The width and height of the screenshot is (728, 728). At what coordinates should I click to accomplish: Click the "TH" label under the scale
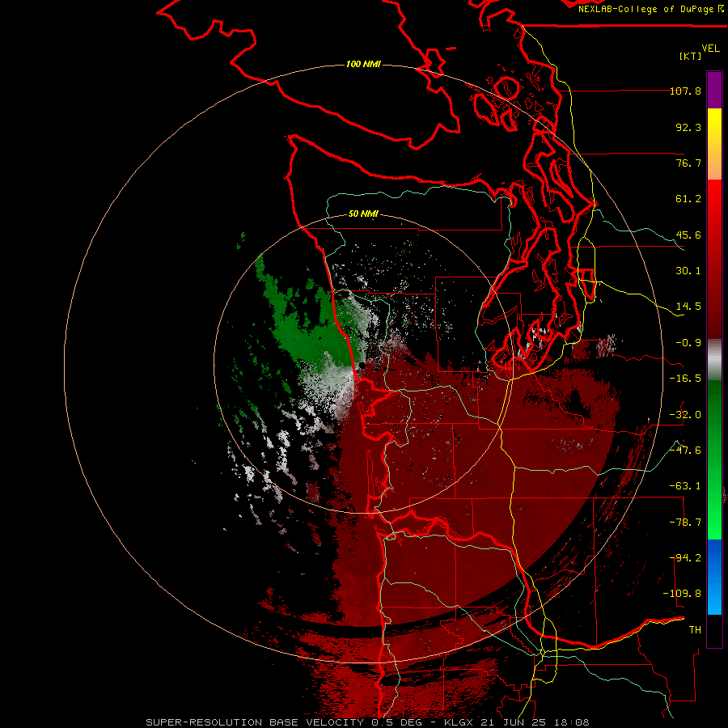tap(695, 630)
